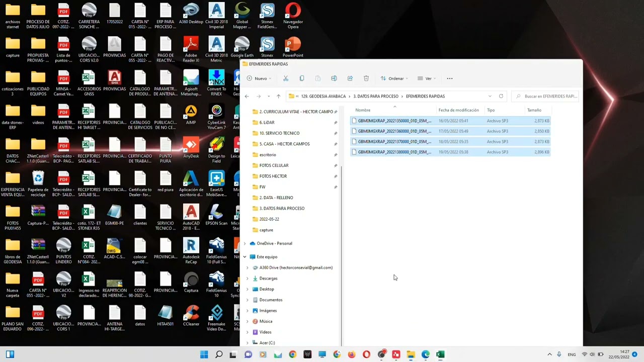The width and height of the screenshot is (644, 362).
Task: Go back with the Explorer back arrow
Action: [247, 96]
